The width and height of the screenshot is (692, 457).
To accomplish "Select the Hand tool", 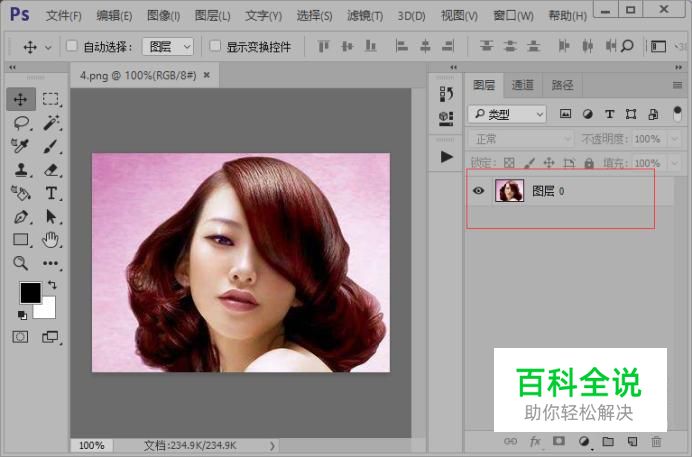I will [51, 240].
